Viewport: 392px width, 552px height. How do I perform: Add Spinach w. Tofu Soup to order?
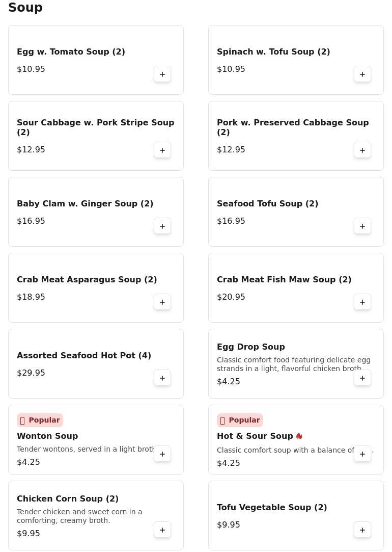pyautogui.click(x=362, y=74)
